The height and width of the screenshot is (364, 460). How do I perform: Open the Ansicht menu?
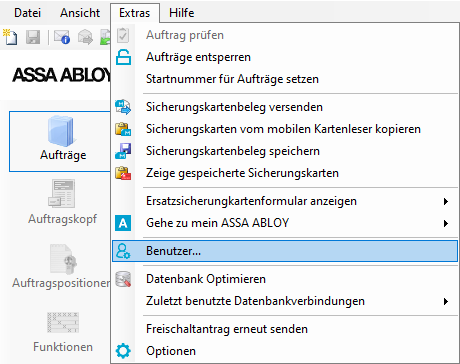tap(80, 13)
